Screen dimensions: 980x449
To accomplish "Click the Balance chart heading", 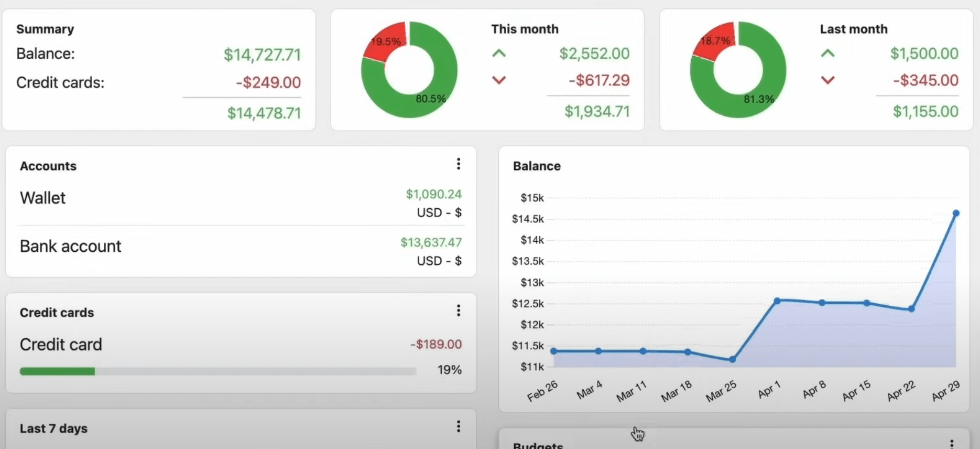I will [537, 166].
